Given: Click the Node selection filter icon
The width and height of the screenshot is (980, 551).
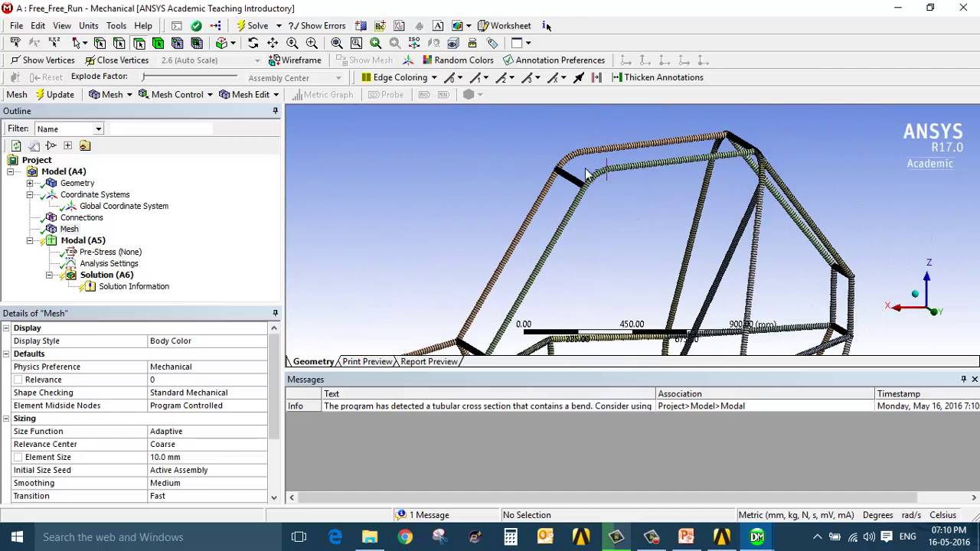Looking at the screenshot, I should (x=178, y=43).
